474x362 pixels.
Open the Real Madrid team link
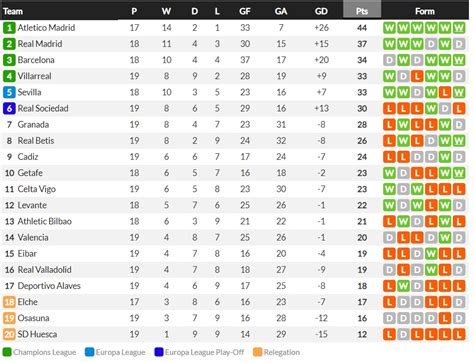(40, 44)
